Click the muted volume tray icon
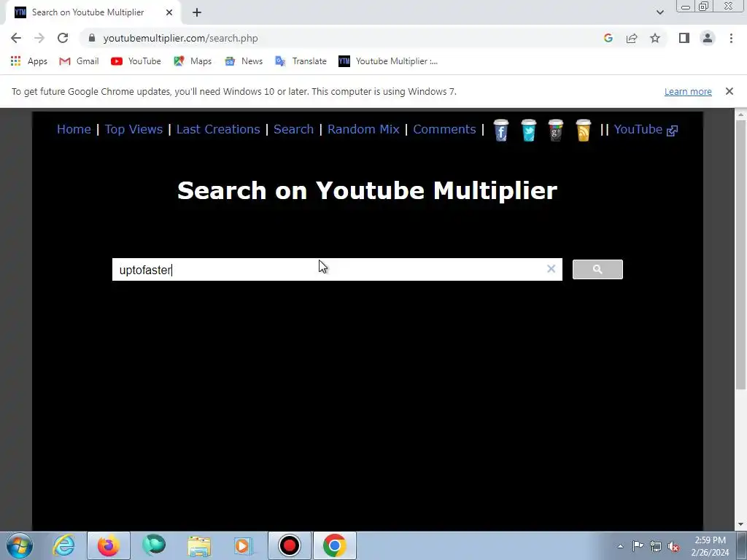The width and height of the screenshot is (747, 560). (x=673, y=546)
